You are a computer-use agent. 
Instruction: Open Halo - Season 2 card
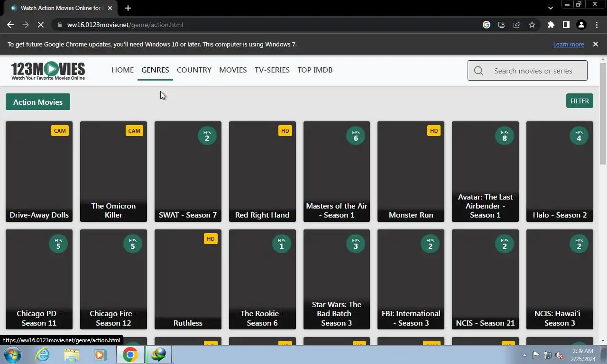[x=560, y=172]
